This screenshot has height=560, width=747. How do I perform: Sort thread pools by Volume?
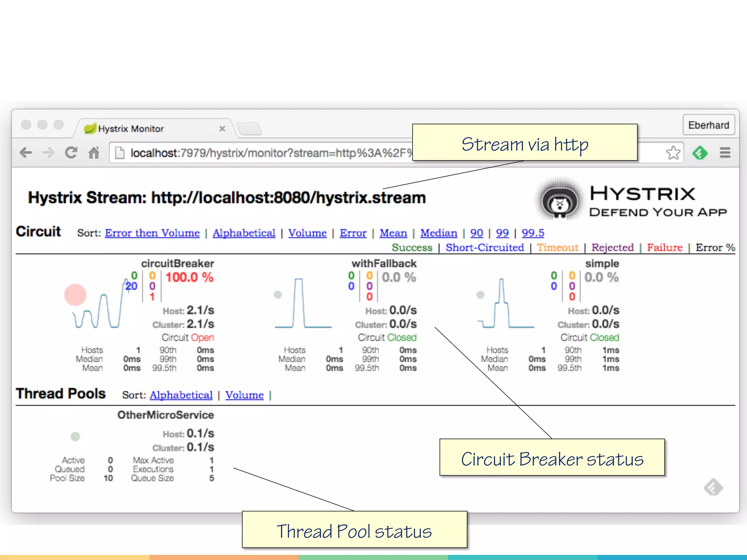point(244,395)
